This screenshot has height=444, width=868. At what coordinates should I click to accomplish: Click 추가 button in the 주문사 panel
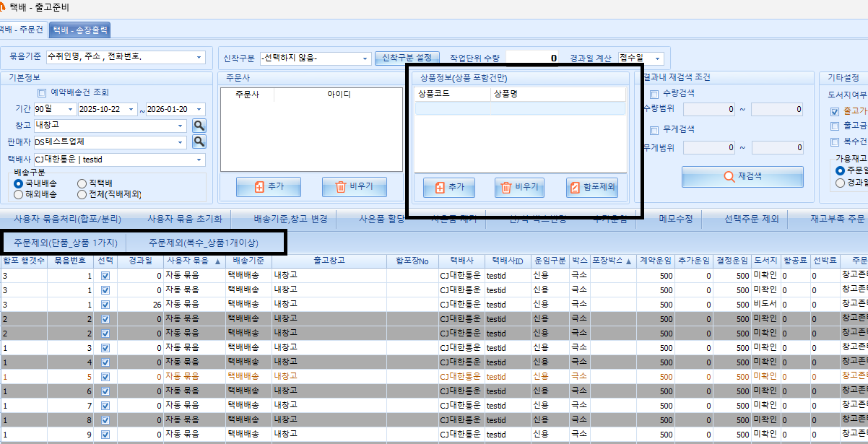[269, 187]
